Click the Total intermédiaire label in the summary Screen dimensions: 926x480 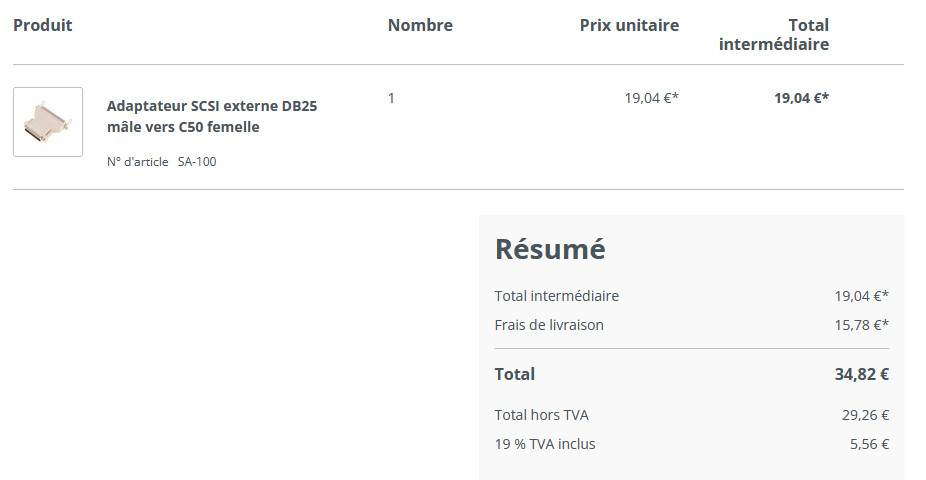tap(556, 296)
